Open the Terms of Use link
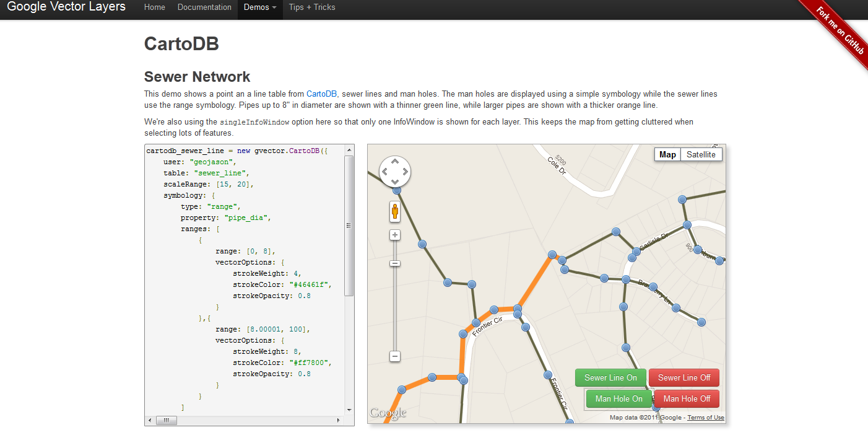The height and width of the screenshot is (435, 868). pos(705,417)
